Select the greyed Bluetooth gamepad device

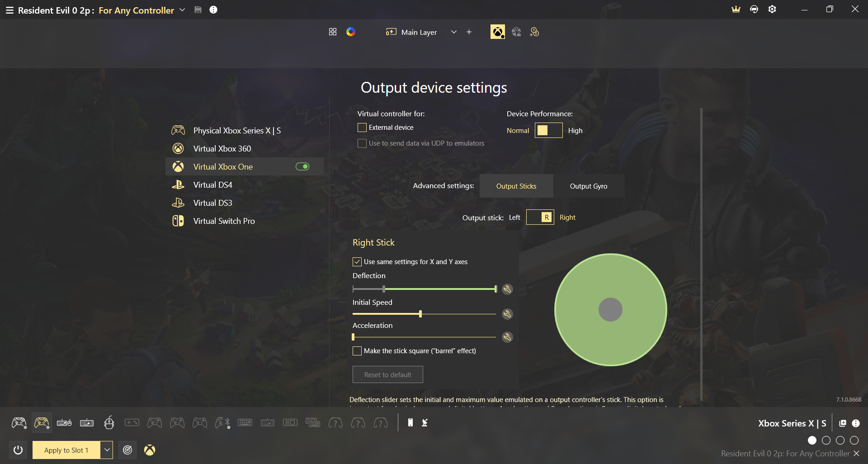[x=222, y=423]
